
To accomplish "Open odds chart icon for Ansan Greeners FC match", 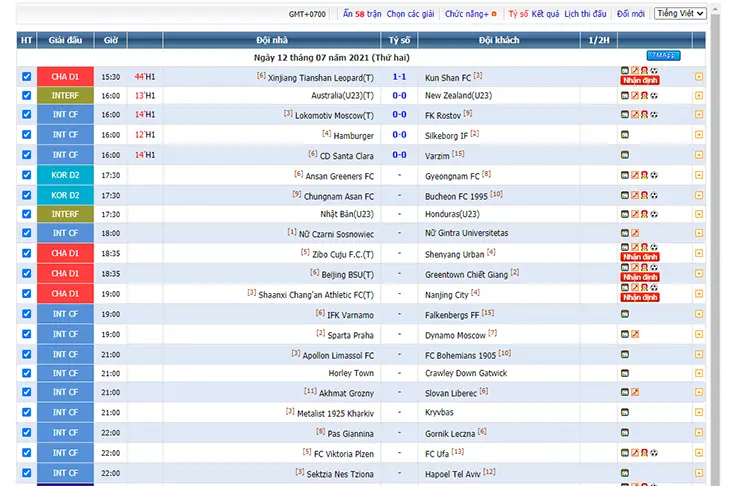I will point(635,175).
